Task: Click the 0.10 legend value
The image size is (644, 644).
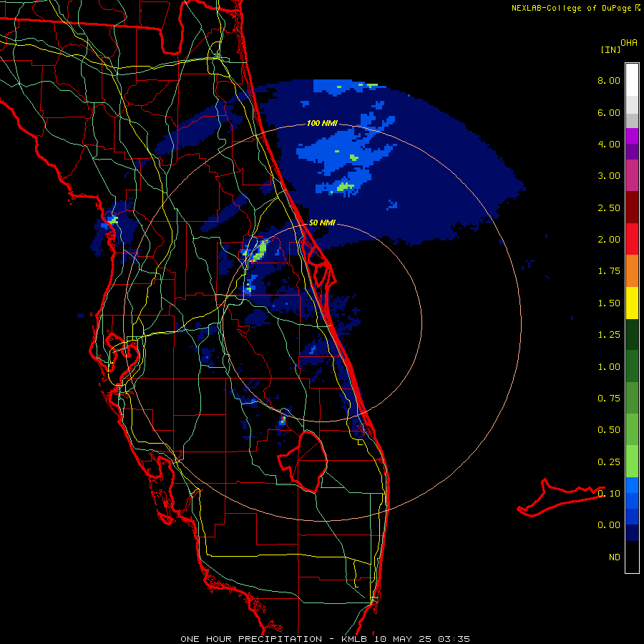Action: [x=609, y=494]
